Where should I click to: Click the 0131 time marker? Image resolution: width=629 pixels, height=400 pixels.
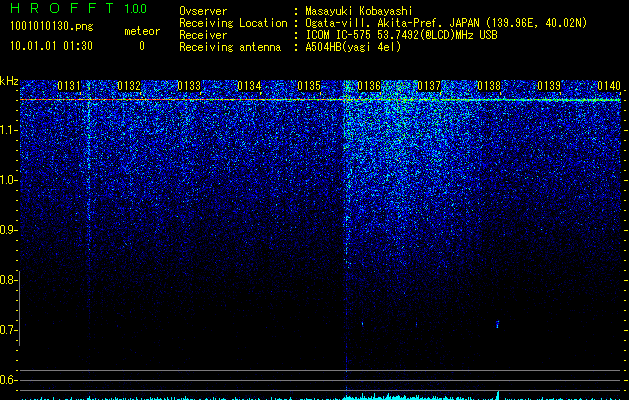click(69, 86)
